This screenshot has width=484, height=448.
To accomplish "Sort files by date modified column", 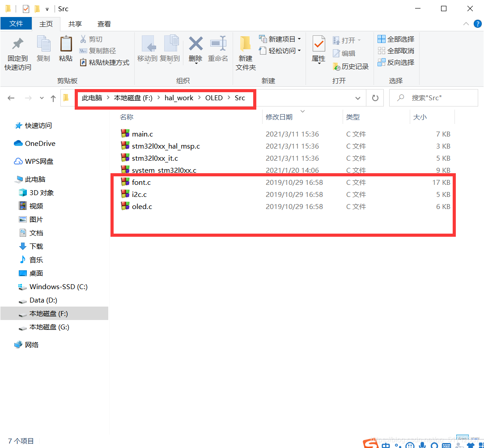I will point(279,117).
